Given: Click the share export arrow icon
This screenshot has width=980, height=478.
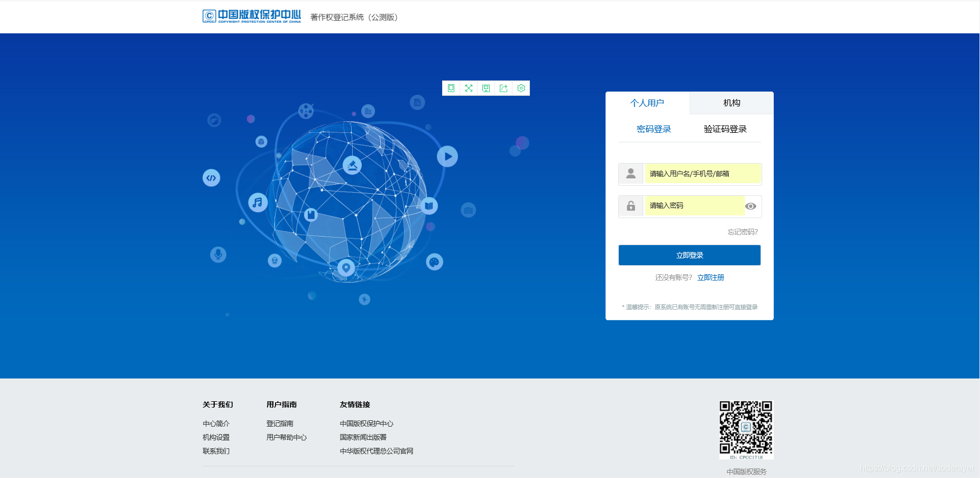Looking at the screenshot, I should (503, 88).
